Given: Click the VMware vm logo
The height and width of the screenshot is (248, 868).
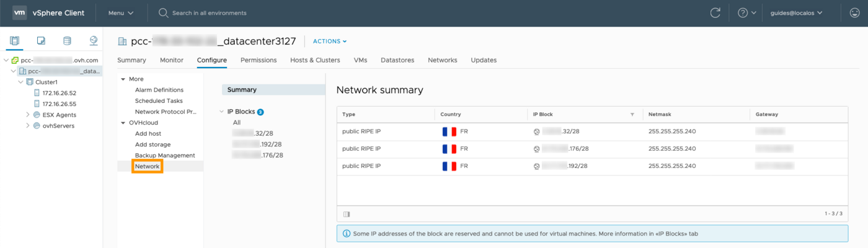Looking at the screenshot, I should tap(19, 12).
